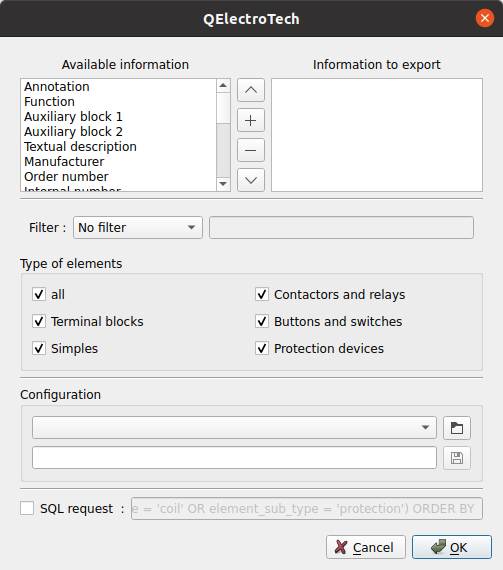The width and height of the screenshot is (503, 570).
Task: Uncheck Simples checkbox
Action: [x=39, y=348]
